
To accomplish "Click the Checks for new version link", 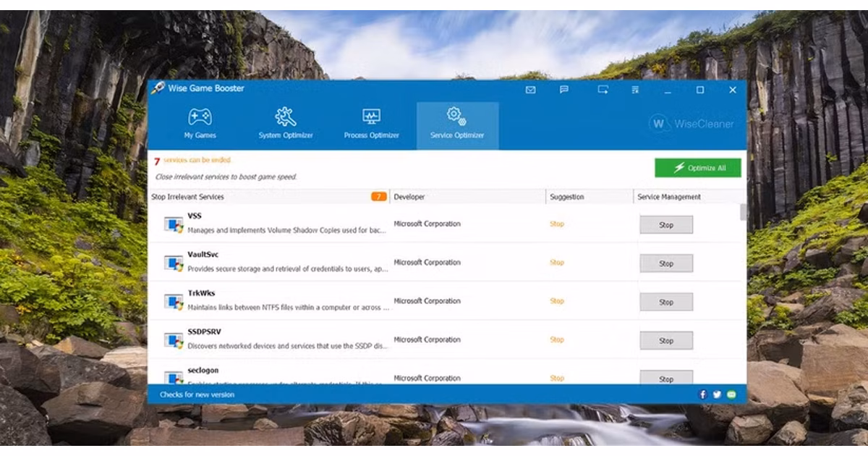I will pyautogui.click(x=197, y=394).
